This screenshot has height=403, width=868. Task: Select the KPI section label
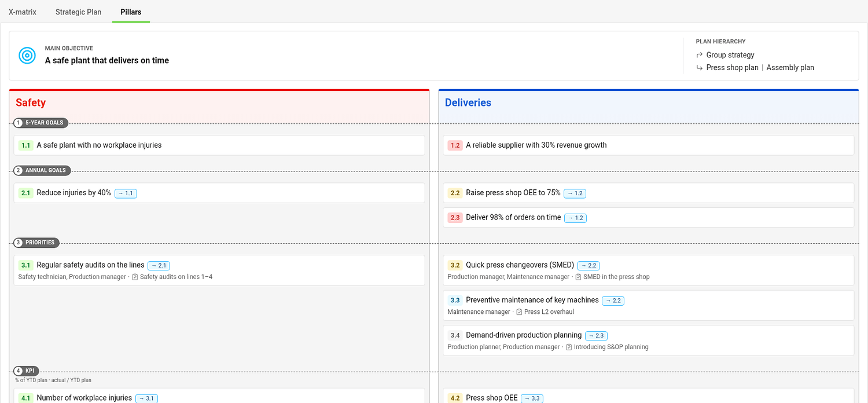pos(26,371)
